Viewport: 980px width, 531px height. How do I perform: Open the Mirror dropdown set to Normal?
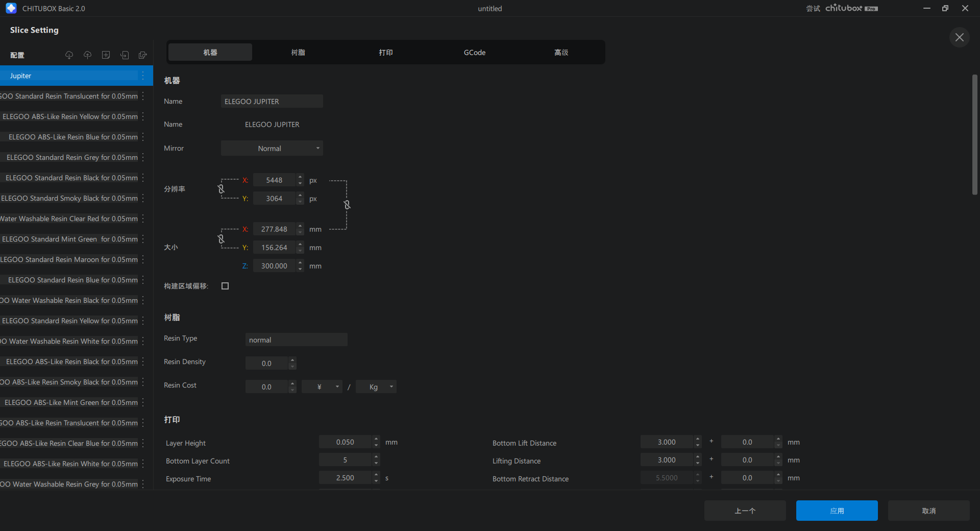click(272, 149)
